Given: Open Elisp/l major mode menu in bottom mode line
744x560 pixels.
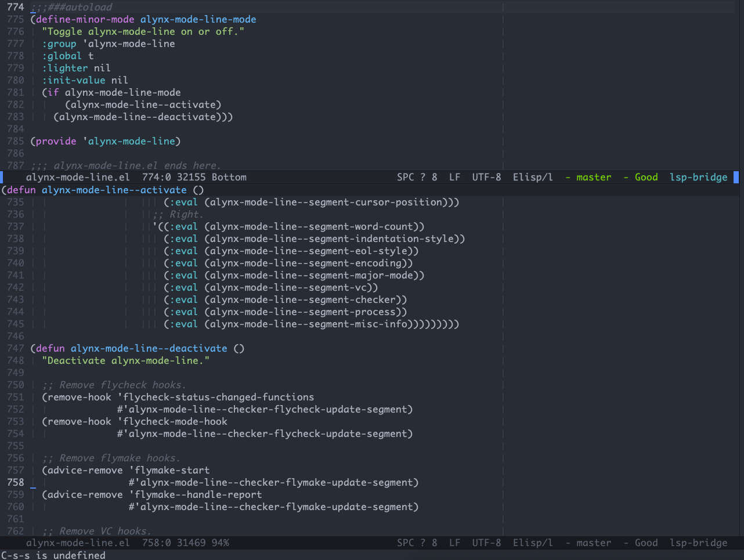Looking at the screenshot, I should pos(532,543).
